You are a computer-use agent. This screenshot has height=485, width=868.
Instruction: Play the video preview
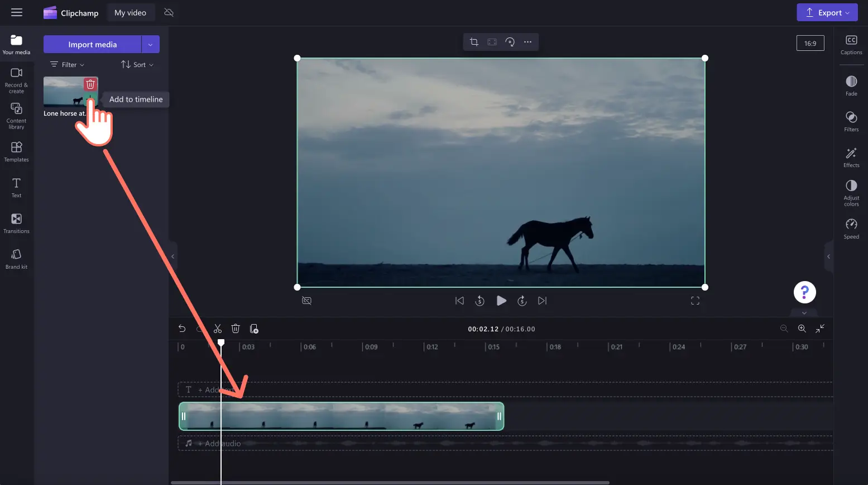click(x=501, y=301)
